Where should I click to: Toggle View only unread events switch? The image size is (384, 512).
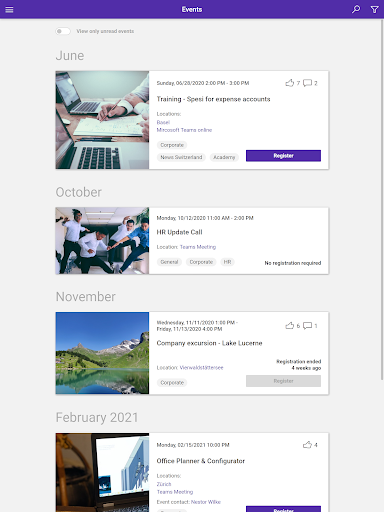[63, 31]
